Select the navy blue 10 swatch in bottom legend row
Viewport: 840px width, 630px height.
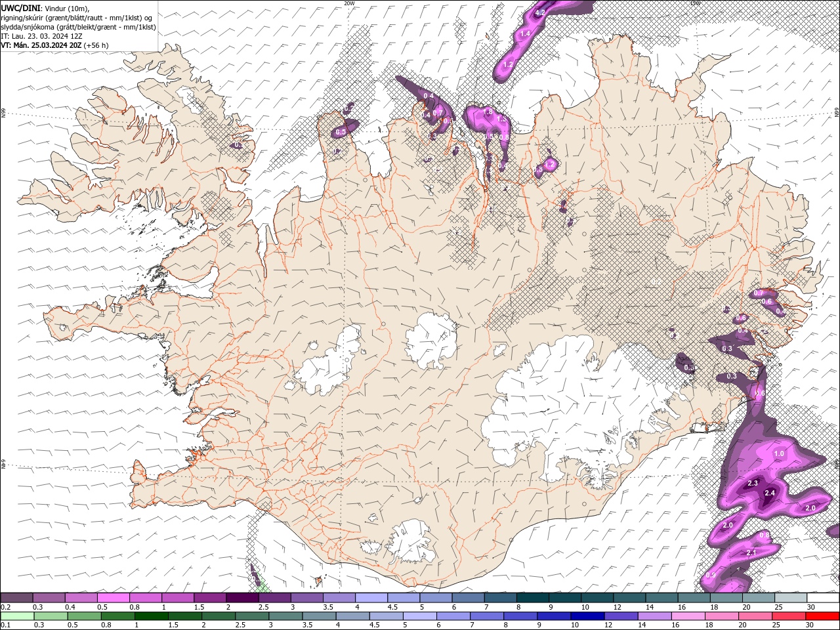pos(587,616)
